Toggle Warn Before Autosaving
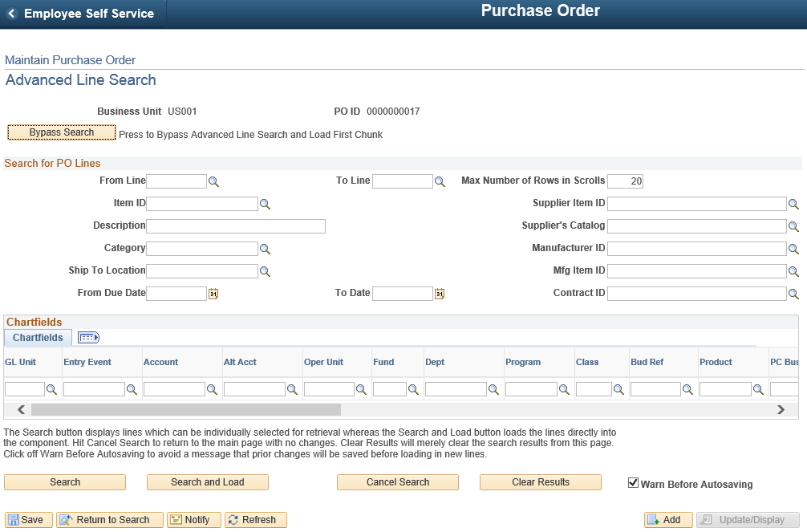The width and height of the screenshot is (807, 532). tap(631, 483)
